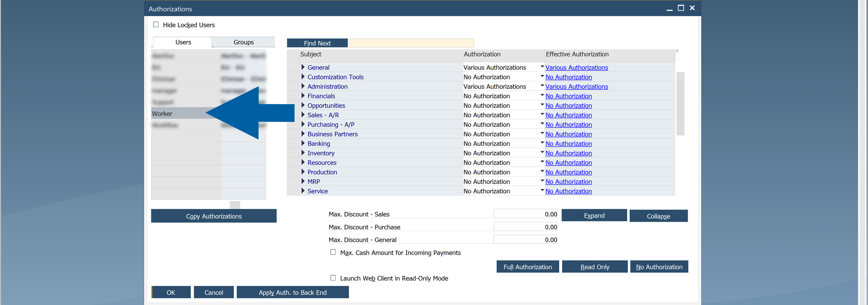Open authorization dropdown for Inventory row
Screen dimensions: 868x305
(542, 152)
